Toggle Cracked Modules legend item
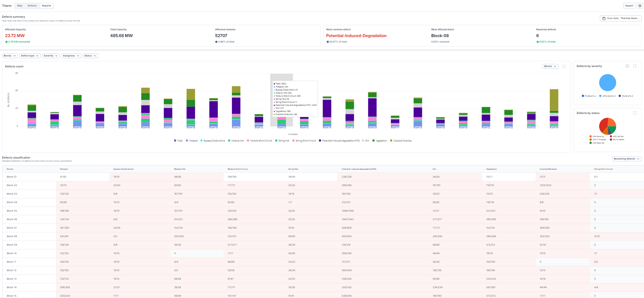Viewport: 644px width, 298px height. (401, 140)
